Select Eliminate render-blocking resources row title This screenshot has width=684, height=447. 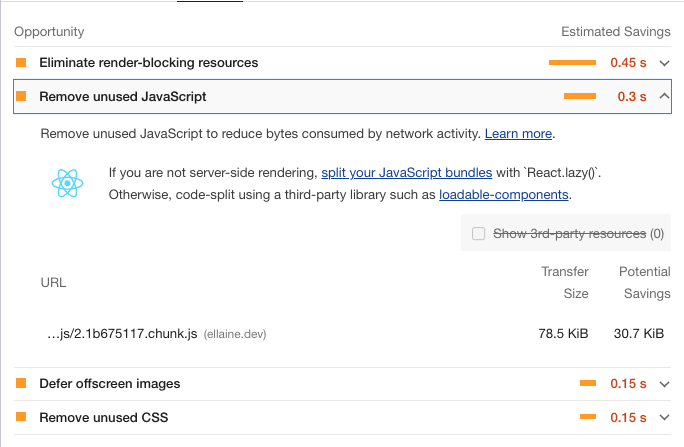(x=149, y=62)
